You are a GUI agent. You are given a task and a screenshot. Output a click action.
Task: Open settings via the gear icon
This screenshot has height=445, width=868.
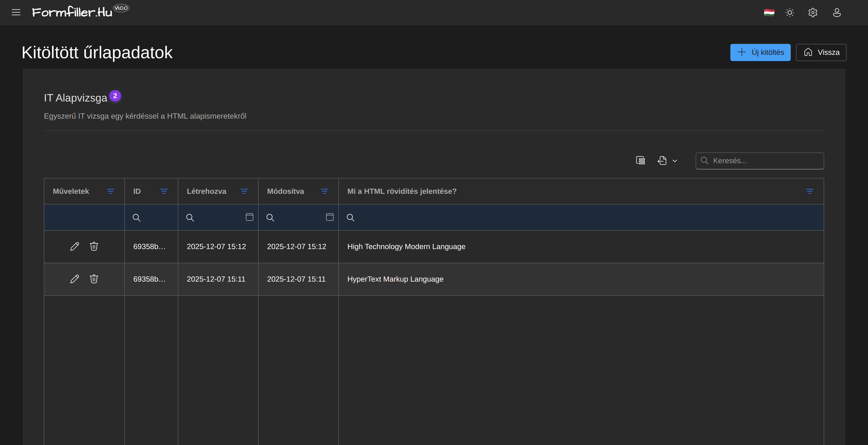click(x=813, y=12)
